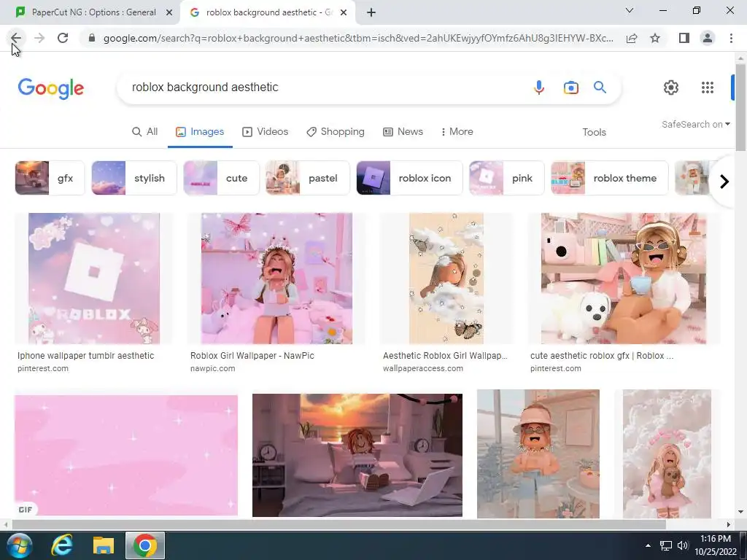
Task: Expand the More search options menu
Action: 457,132
